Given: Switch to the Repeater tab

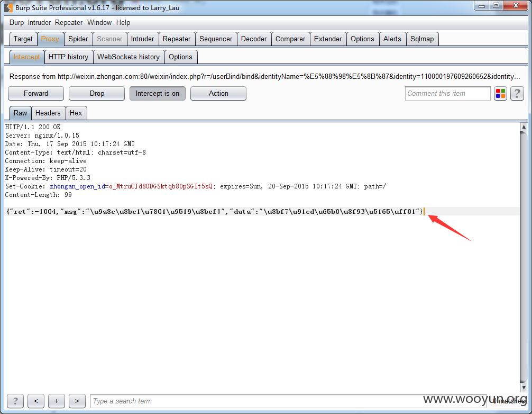Looking at the screenshot, I should pos(177,39).
